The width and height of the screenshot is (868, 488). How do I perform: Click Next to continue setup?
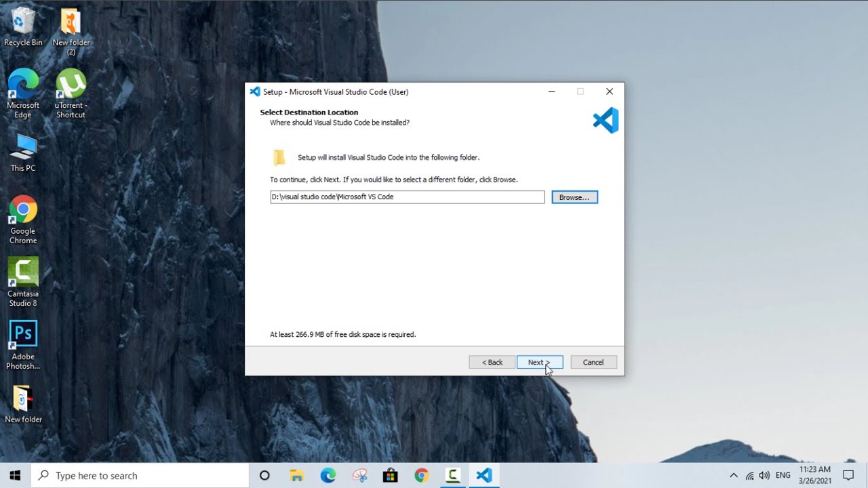(x=540, y=363)
